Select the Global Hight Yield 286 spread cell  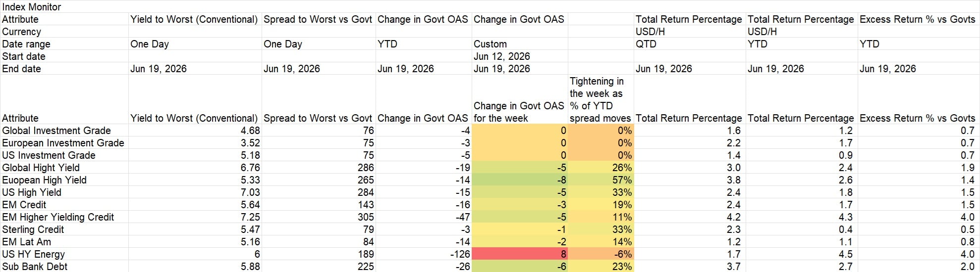(319, 168)
